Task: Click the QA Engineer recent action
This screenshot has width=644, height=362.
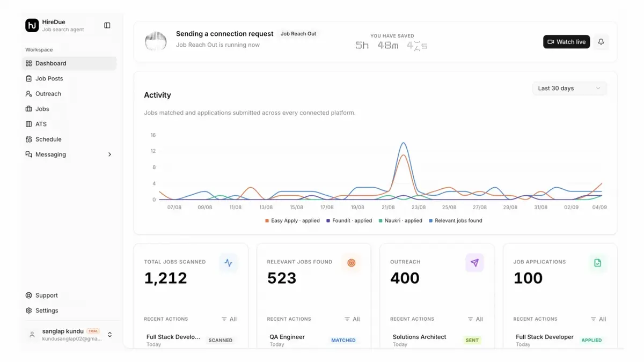Action: [314, 340]
